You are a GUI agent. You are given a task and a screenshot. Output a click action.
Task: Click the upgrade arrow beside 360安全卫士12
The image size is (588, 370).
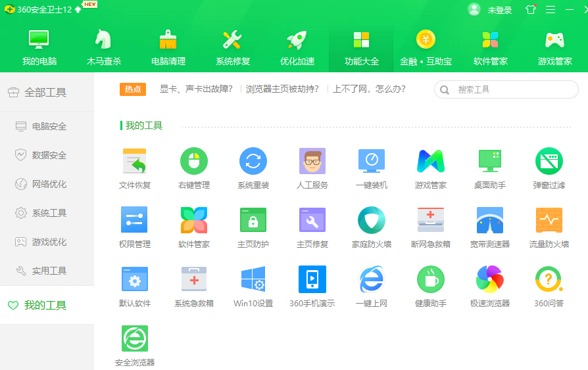[78, 9]
